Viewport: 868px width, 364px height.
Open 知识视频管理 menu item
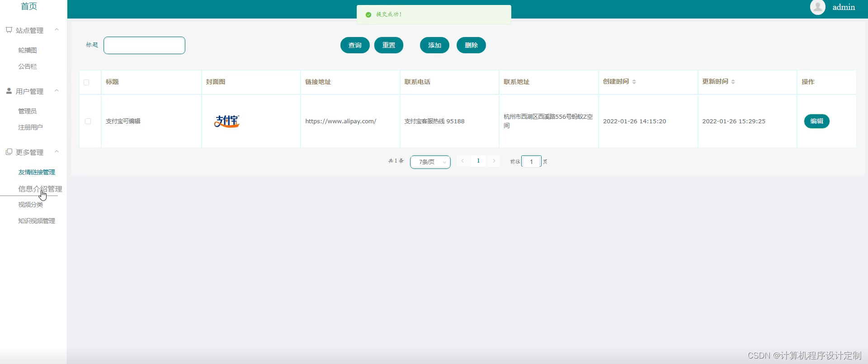(37, 221)
